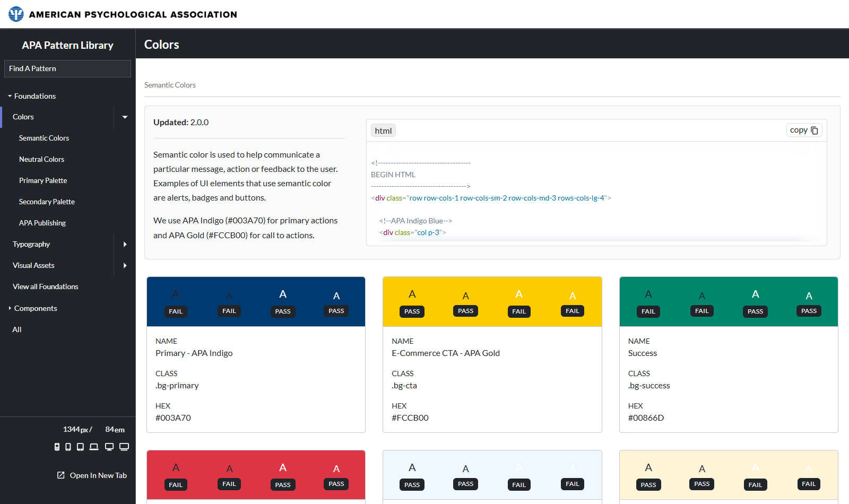This screenshot has width=849, height=504.
Task: Open Secondary Palette page
Action: click(47, 202)
